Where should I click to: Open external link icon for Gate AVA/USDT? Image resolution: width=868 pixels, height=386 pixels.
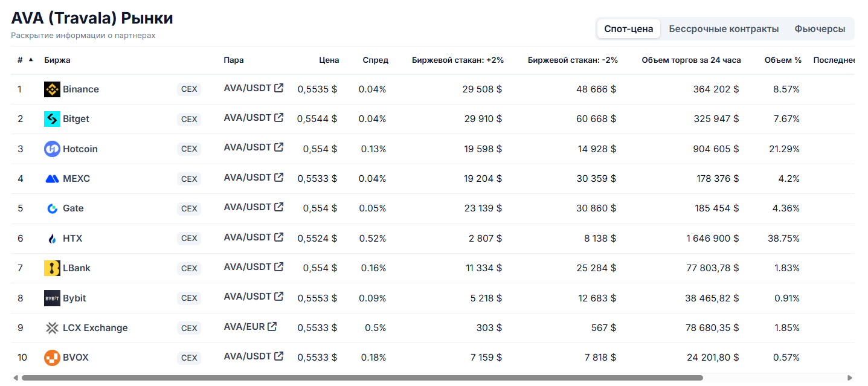click(278, 207)
